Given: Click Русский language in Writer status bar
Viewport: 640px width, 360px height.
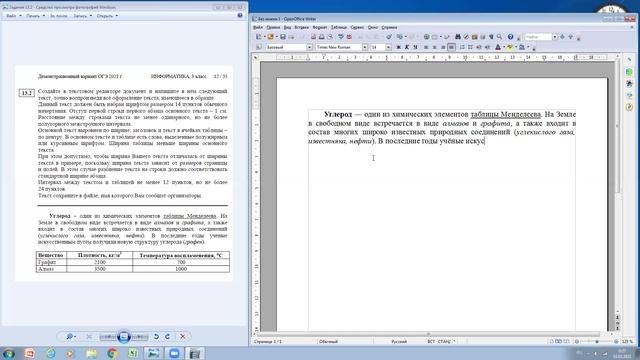Looking at the screenshot, I should pyautogui.click(x=399, y=342).
